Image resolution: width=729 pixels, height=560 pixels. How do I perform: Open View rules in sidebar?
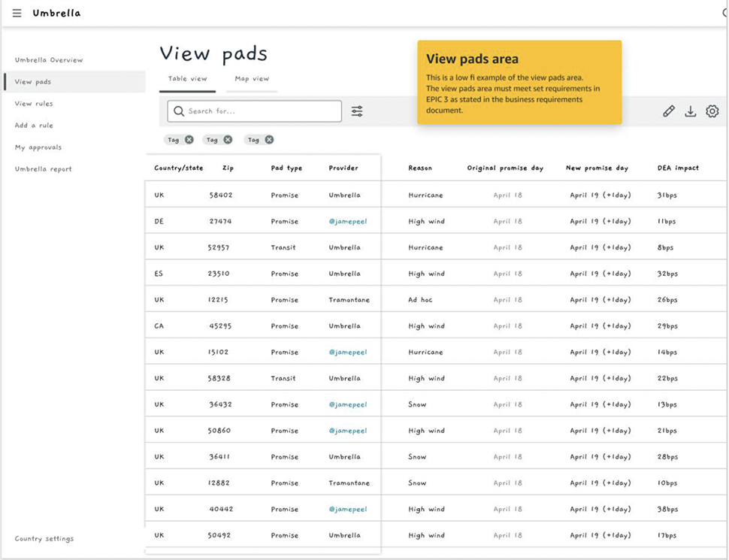[x=34, y=104]
